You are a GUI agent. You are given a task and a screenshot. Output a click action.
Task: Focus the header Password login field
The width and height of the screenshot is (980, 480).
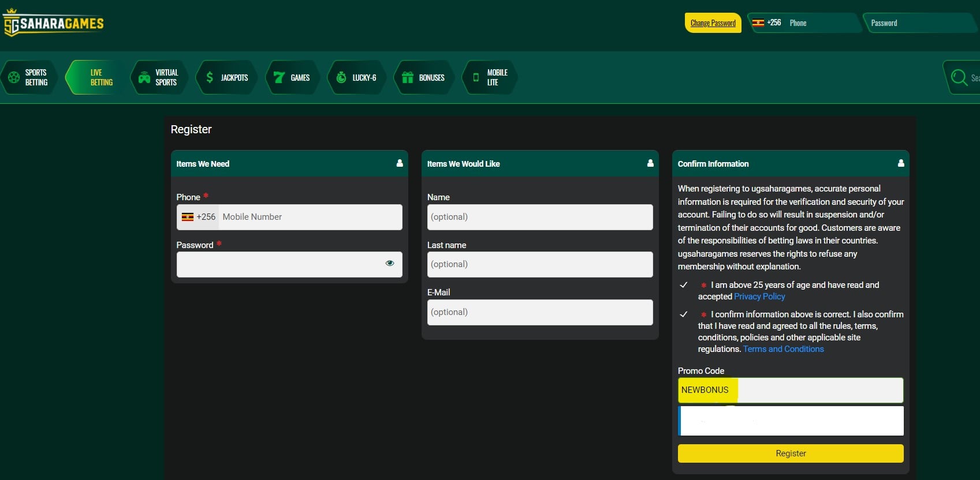point(921,23)
